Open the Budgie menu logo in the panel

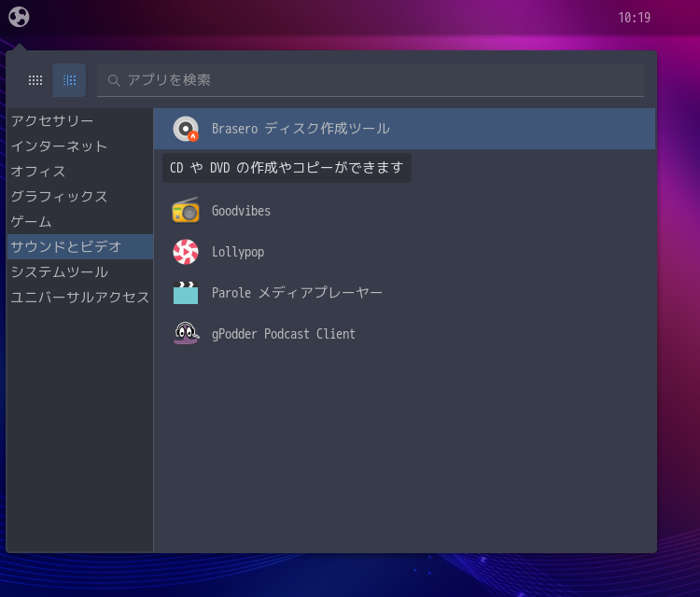(19, 18)
